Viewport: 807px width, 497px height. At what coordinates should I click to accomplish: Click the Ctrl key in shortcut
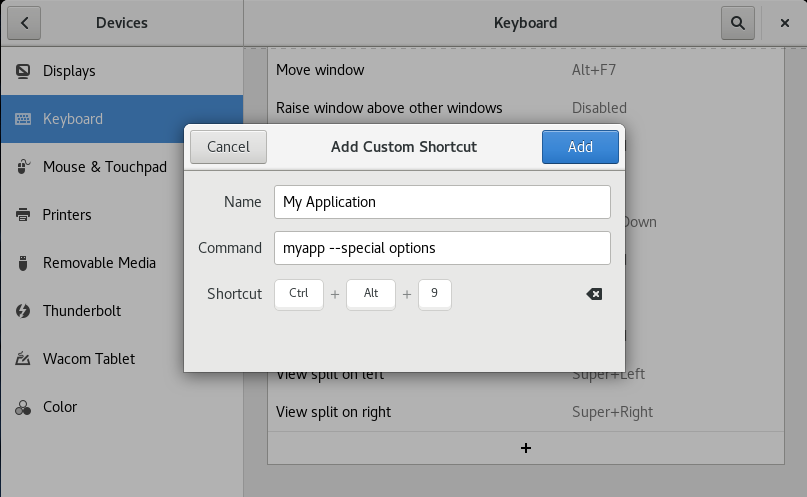(x=299, y=294)
